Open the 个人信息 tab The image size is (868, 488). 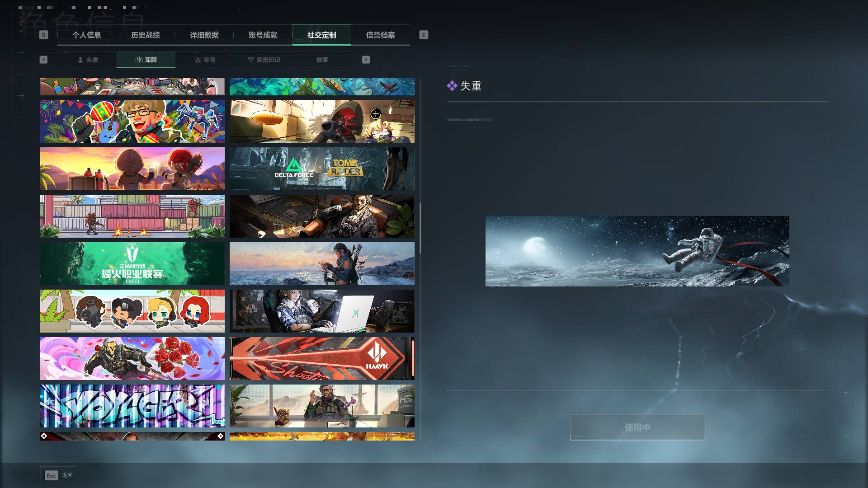[x=87, y=35]
